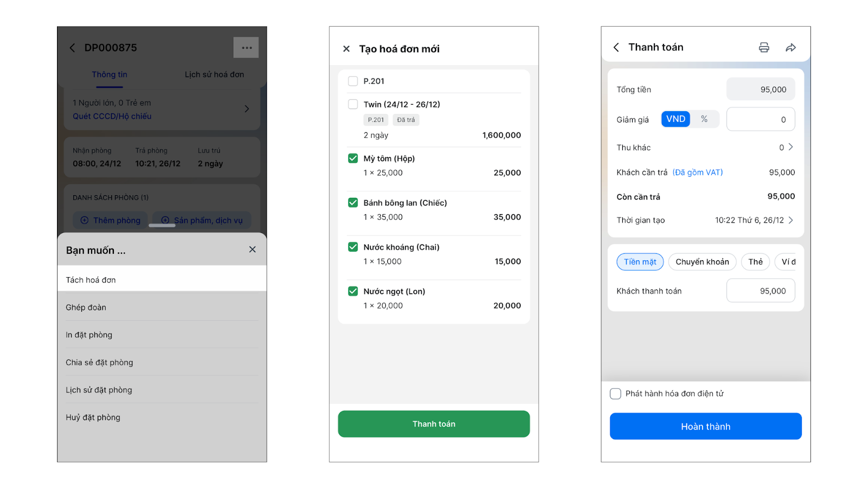Viewport: 868px width, 488px height.
Task: Close the Bạn muốn bottom sheet
Action: [252, 249]
